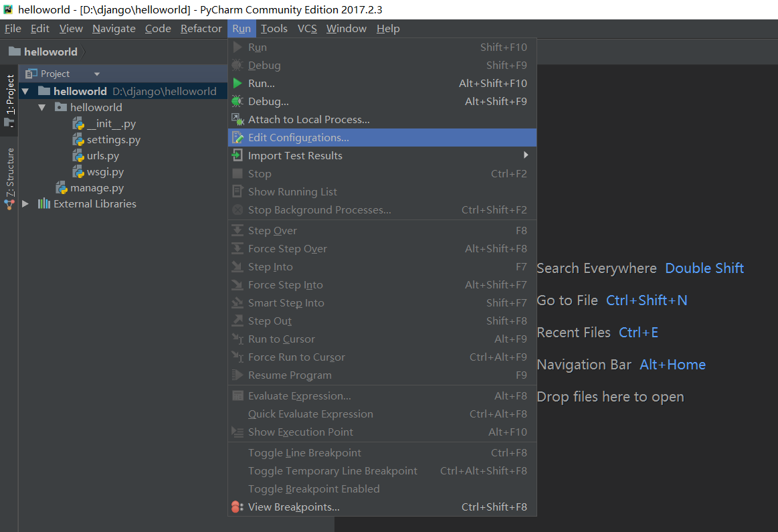Close the open Run menu
The width and height of the screenshot is (778, 532).
click(241, 29)
